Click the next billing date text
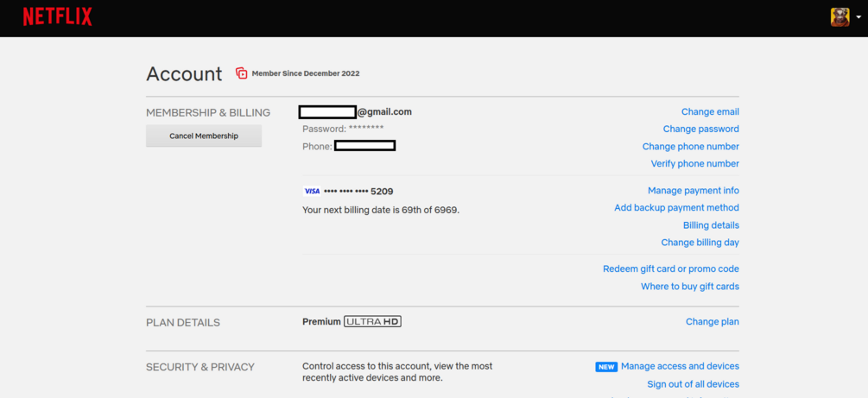Screen dimensions: 868x398 coord(381,211)
